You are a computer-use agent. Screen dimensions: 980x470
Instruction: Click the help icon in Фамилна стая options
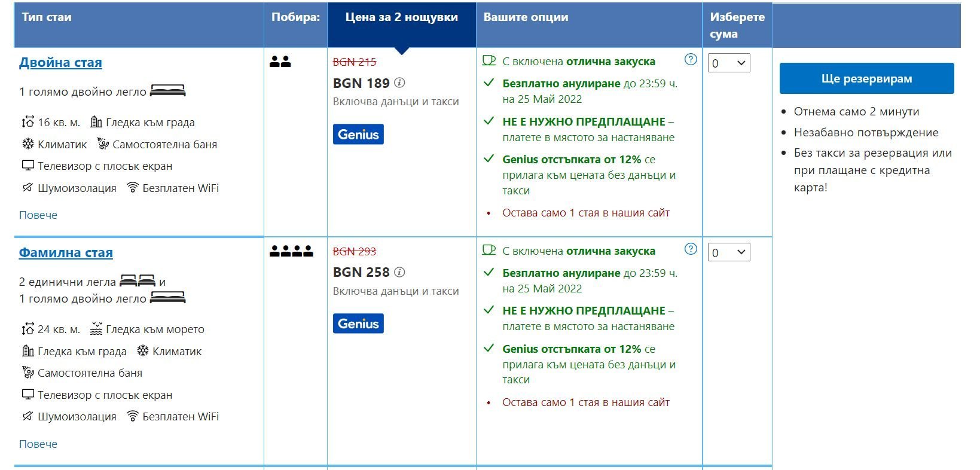pos(691,249)
